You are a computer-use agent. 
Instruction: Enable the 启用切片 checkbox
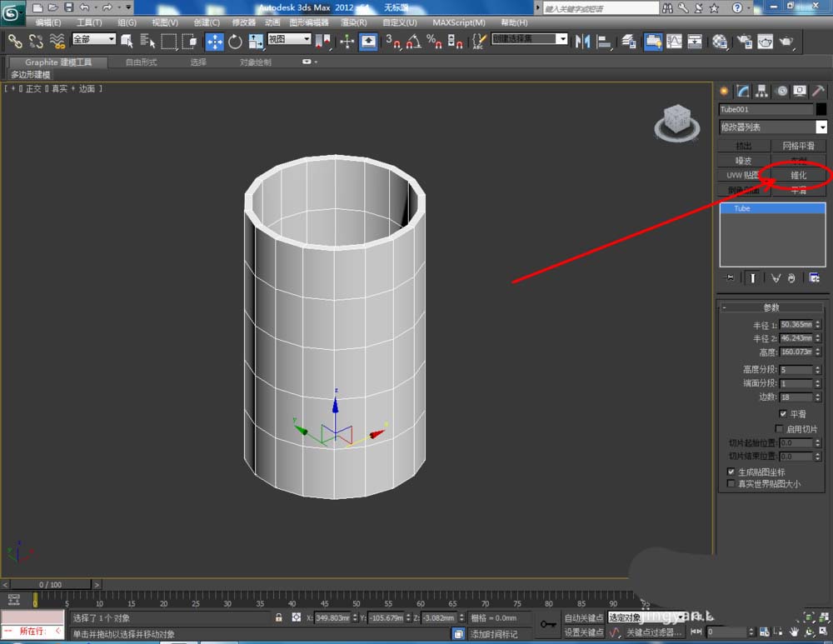780,429
